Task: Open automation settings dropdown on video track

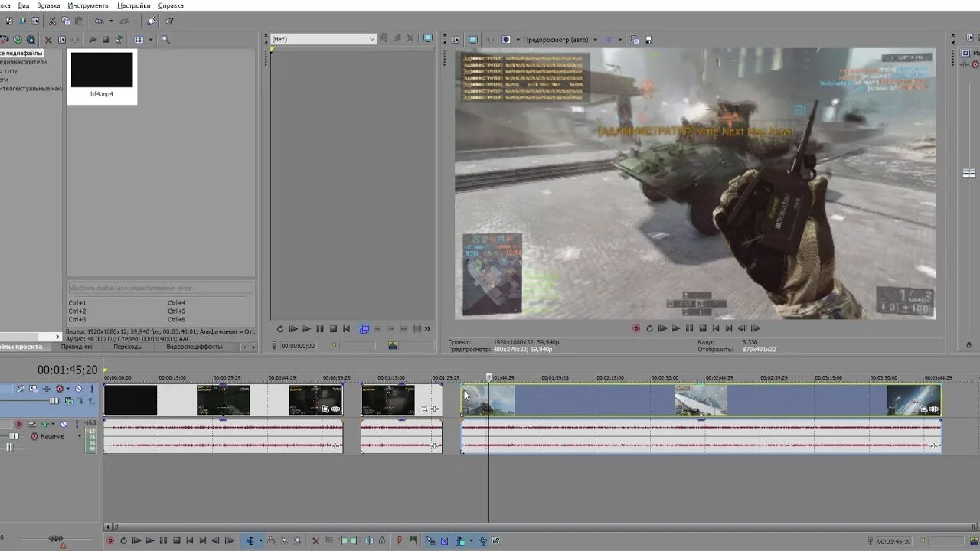Action: pyautogui.click(x=68, y=389)
